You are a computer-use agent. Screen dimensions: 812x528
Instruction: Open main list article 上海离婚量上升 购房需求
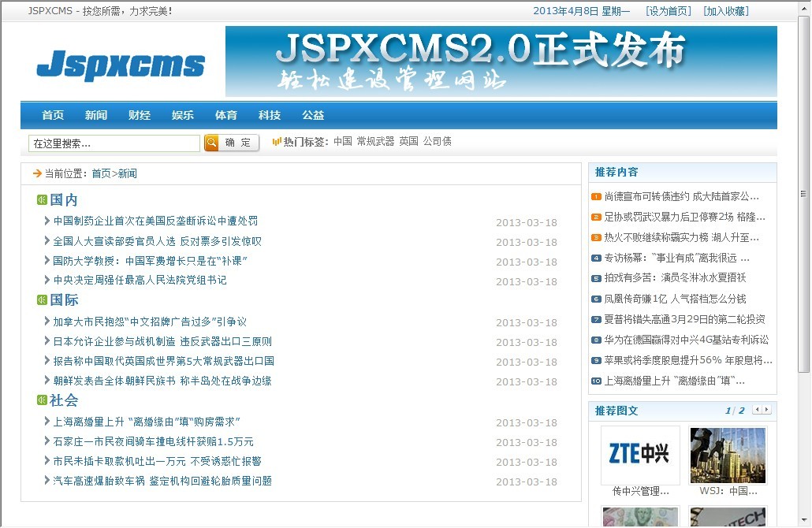[x=147, y=422]
